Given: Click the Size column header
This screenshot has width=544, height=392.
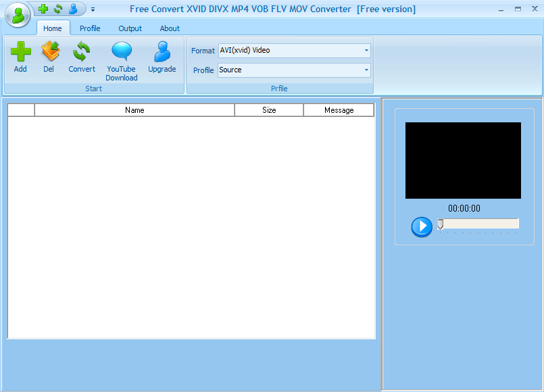Looking at the screenshot, I should coord(269,109).
